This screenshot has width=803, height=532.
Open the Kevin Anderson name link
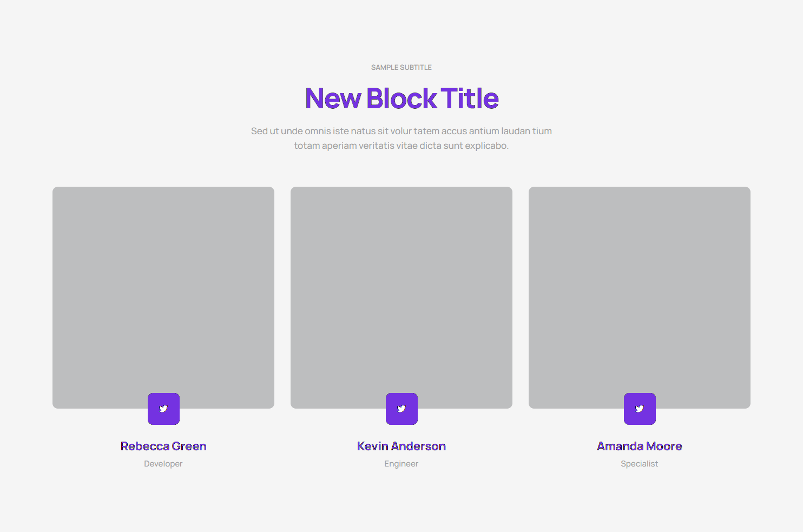[401, 446]
